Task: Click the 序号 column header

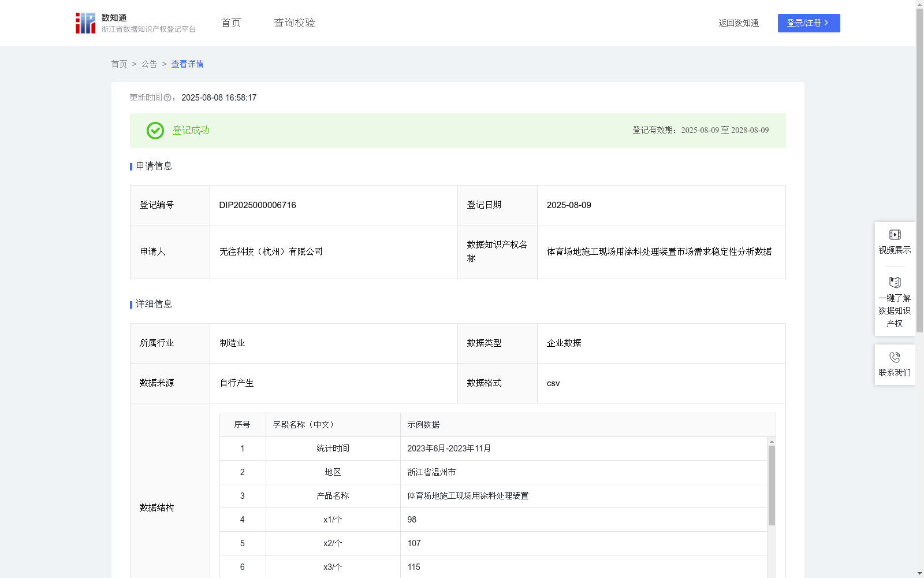Action: tap(242, 425)
